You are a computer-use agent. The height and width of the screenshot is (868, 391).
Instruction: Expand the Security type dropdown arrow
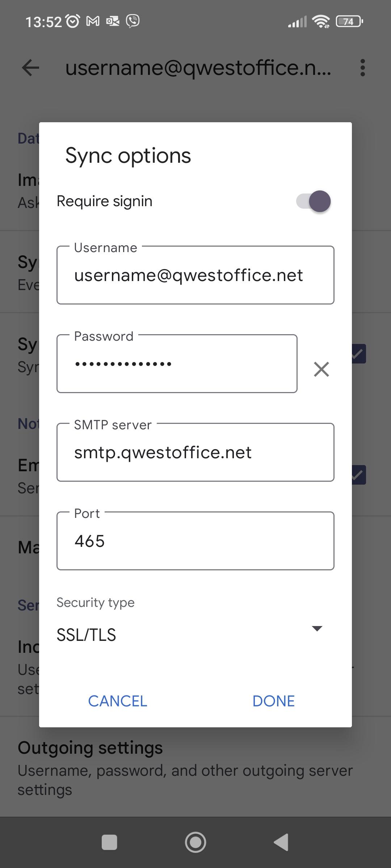click(317, 629)
